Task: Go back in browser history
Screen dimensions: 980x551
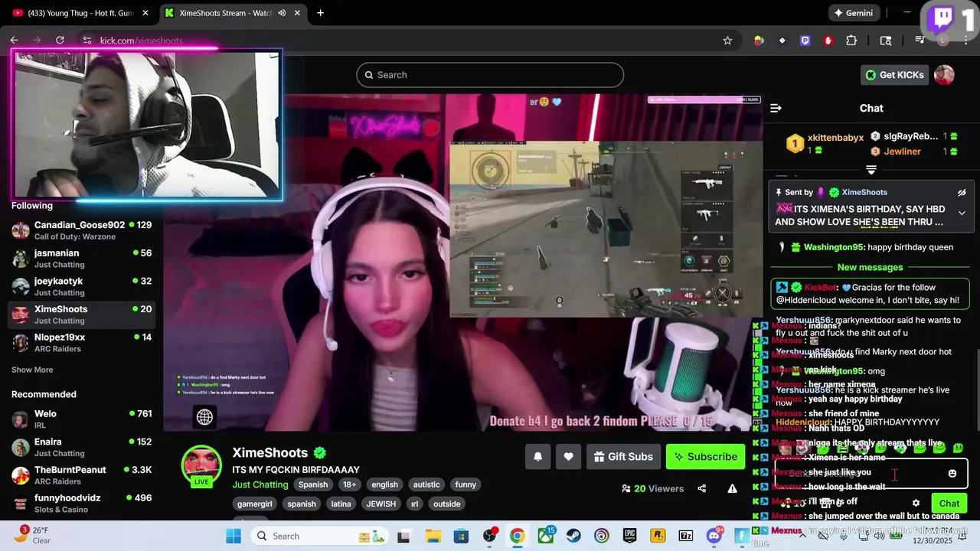Action: [14, 41]
